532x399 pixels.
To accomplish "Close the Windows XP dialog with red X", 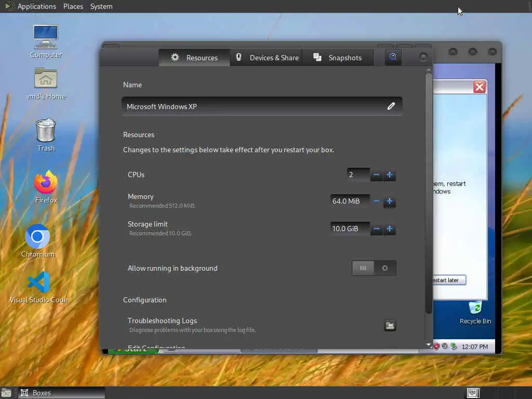I will pos(480,87).
